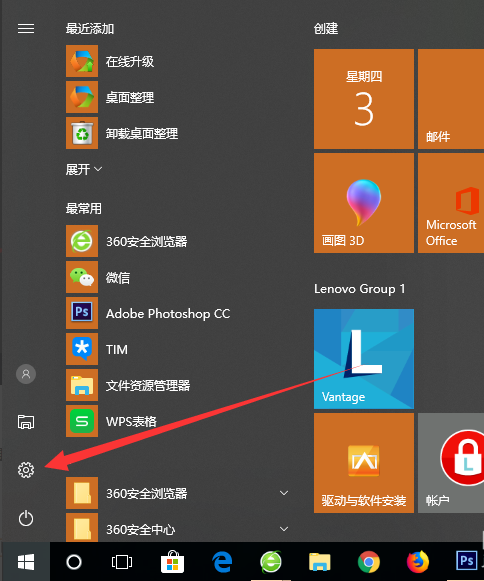The image size is (484, 581).
Task: Click the 创建 tile group title
Action: pyautogui.click(x=326, y=29)
